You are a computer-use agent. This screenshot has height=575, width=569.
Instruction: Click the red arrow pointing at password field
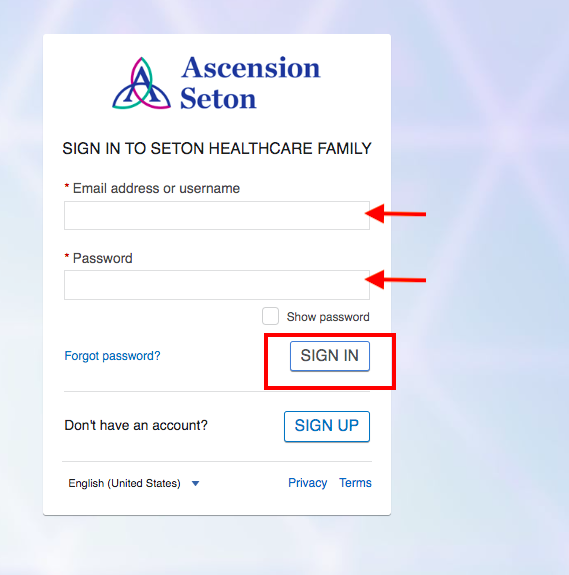395,280
